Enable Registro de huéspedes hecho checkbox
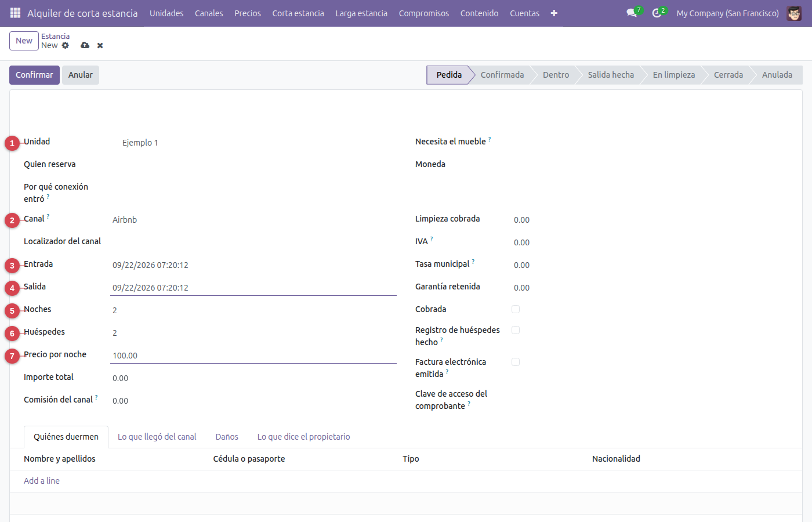 (516, 330)
